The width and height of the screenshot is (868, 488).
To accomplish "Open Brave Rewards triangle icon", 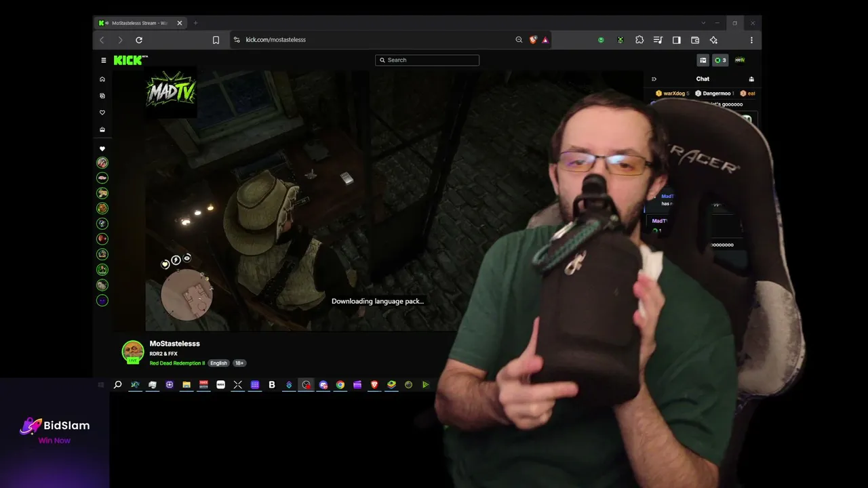I will pyautogui.click(x=545, y=40).
